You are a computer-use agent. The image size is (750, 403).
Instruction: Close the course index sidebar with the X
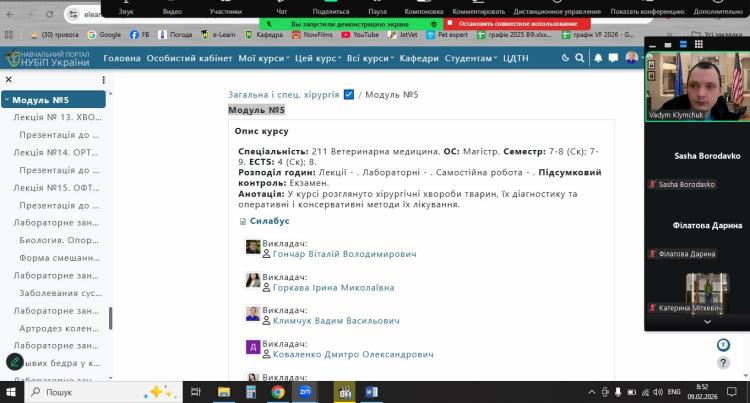click(8, 80)
